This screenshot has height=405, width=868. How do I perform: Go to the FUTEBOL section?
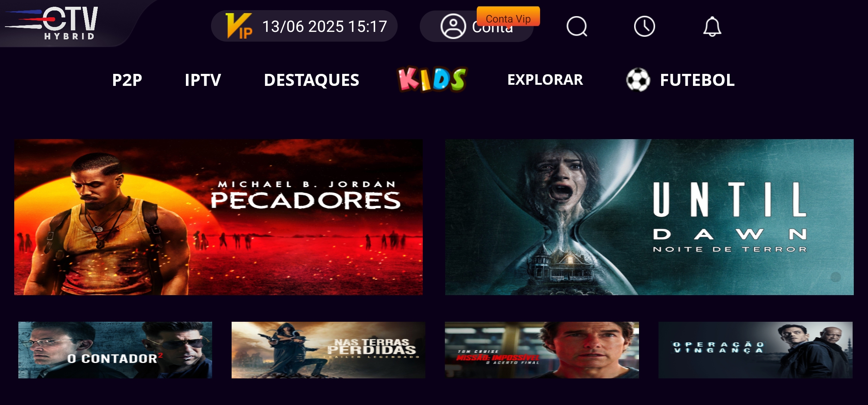pos(697,80)
